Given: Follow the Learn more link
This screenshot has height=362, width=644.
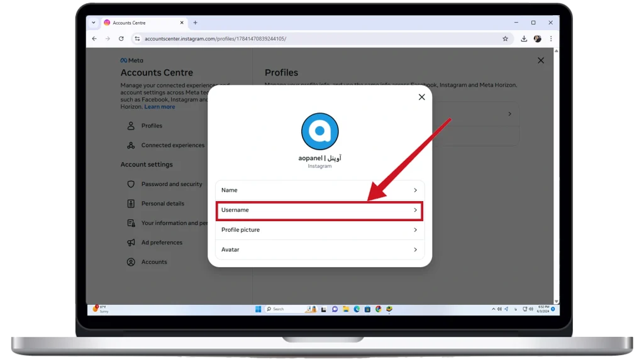Looking at the screenshot, I should point(159,107).
